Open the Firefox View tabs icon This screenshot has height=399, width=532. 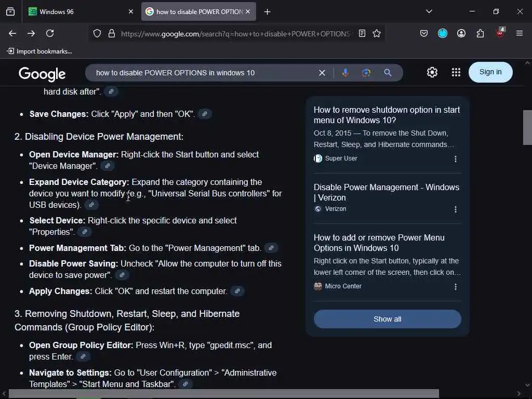10,11
